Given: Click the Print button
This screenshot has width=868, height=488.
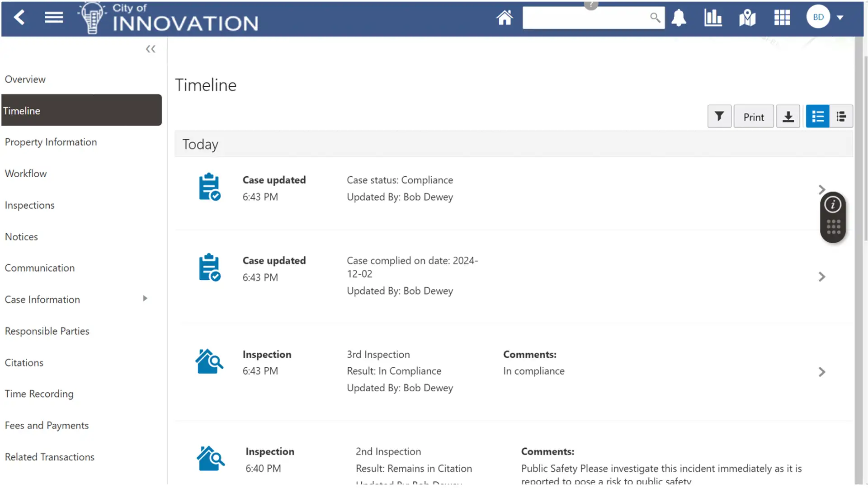Looking at the screenshot, I should [x=754, y=117].
